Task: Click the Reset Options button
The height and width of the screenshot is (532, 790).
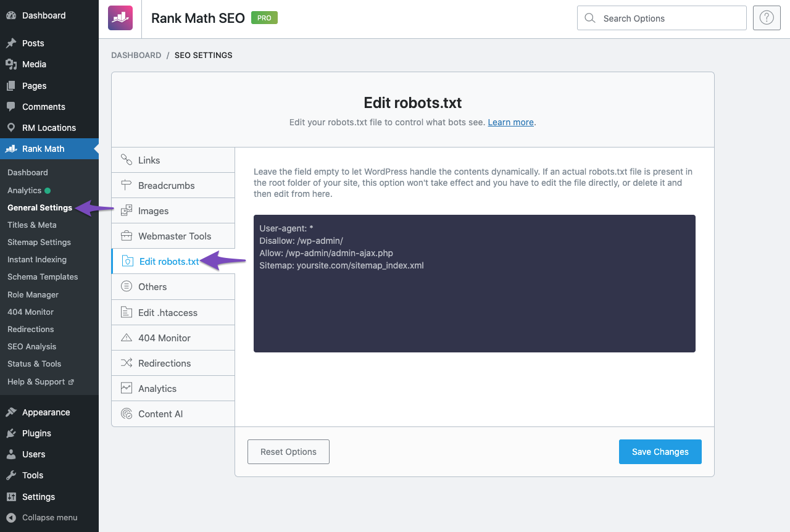Action: (288, 452)
